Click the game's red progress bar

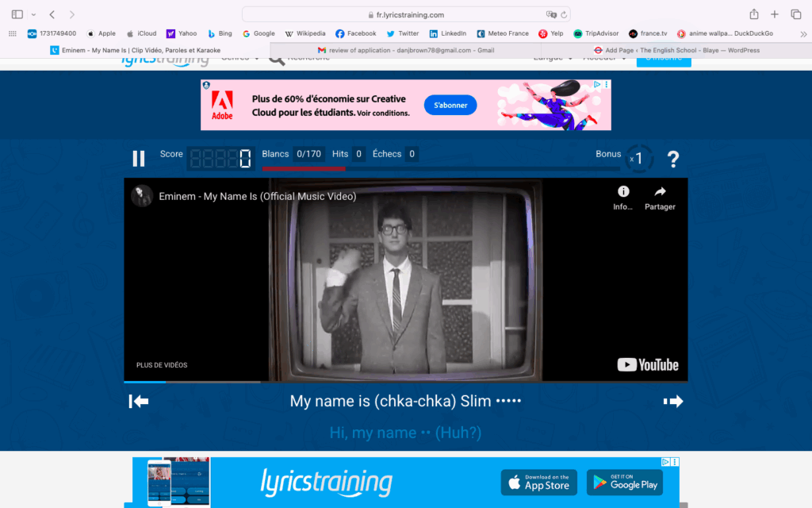[x=304, y=168]
